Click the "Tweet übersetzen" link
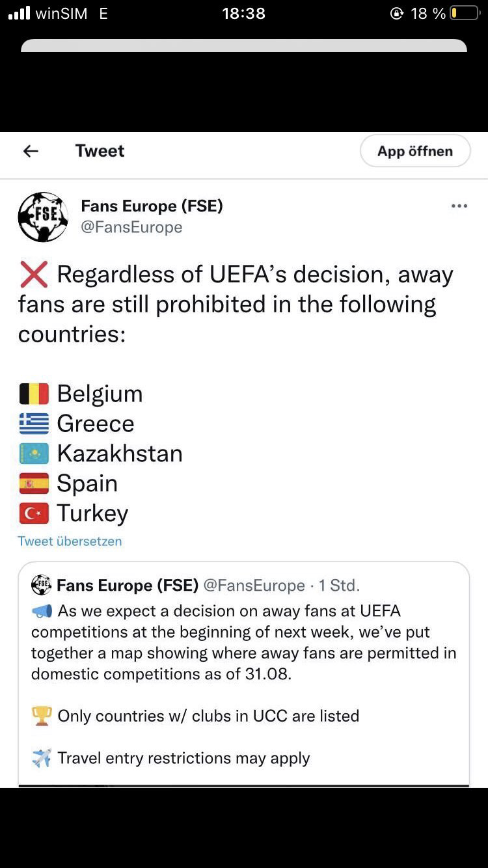Image resolution: width=488 pixels, height=868 pixels. tap(70, 541)
